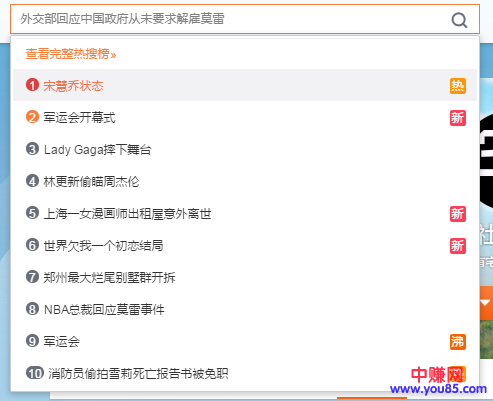This screenshot has height=401, width=493.
Task: Click the '新' tag on 军运会开幕式
Action: coord(458,118)
